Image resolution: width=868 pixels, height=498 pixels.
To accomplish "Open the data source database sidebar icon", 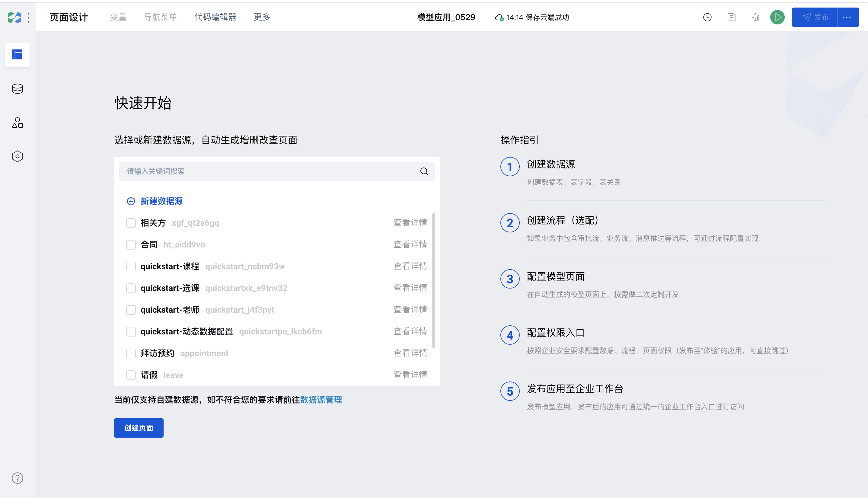I will 18,89.
